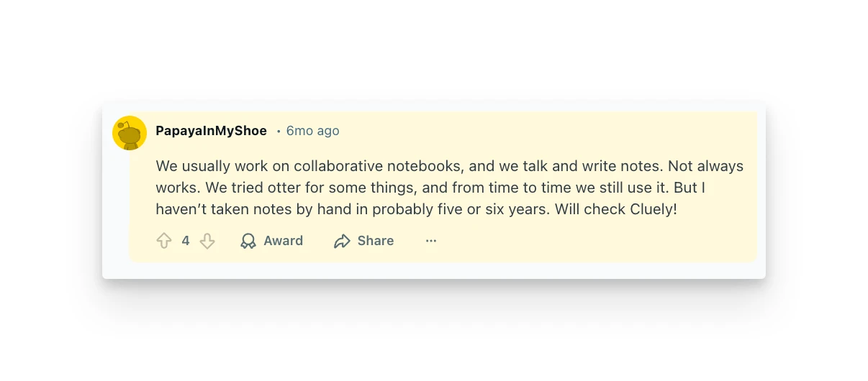Click the vote count number 4
Screen dimensions: 868x381
[186, 241]
